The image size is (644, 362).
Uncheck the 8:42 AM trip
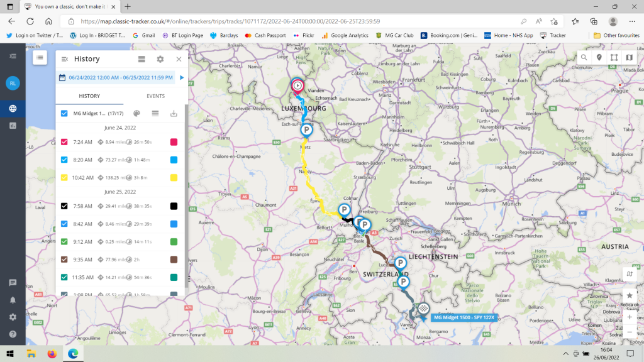pos(64,224)
